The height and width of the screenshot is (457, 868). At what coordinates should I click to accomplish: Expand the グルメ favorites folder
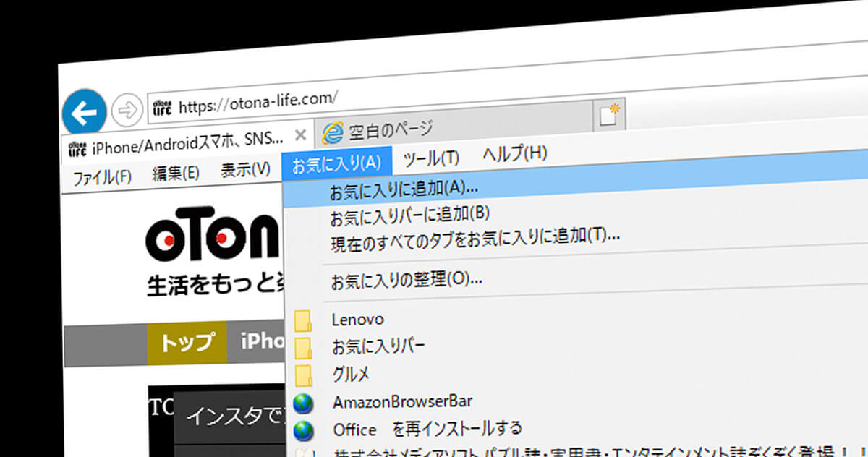(x=351, y=373)
